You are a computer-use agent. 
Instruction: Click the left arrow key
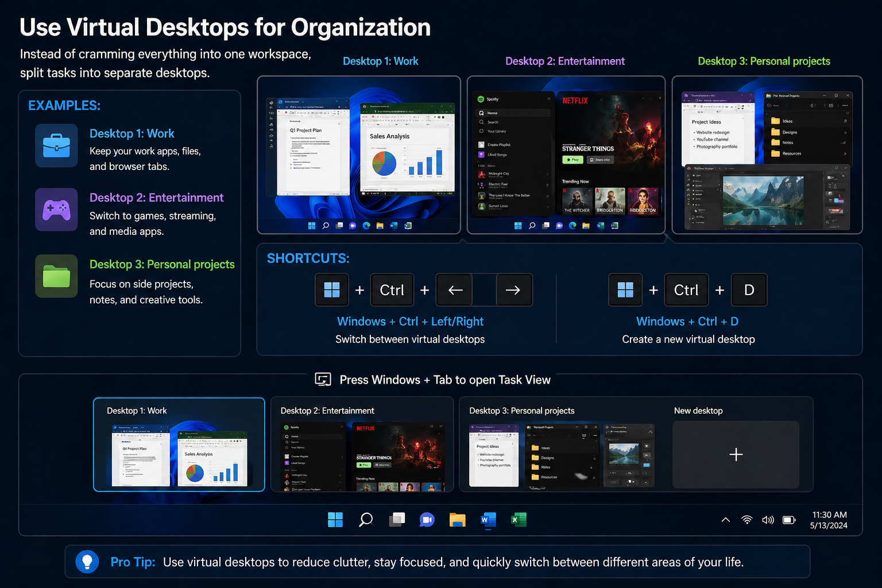click(455, 290)
